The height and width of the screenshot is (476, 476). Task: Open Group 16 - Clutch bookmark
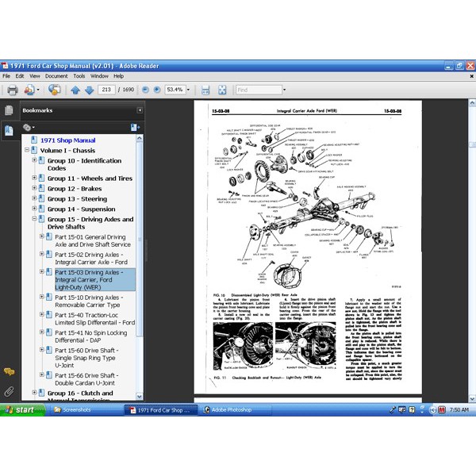pos(80,396)
